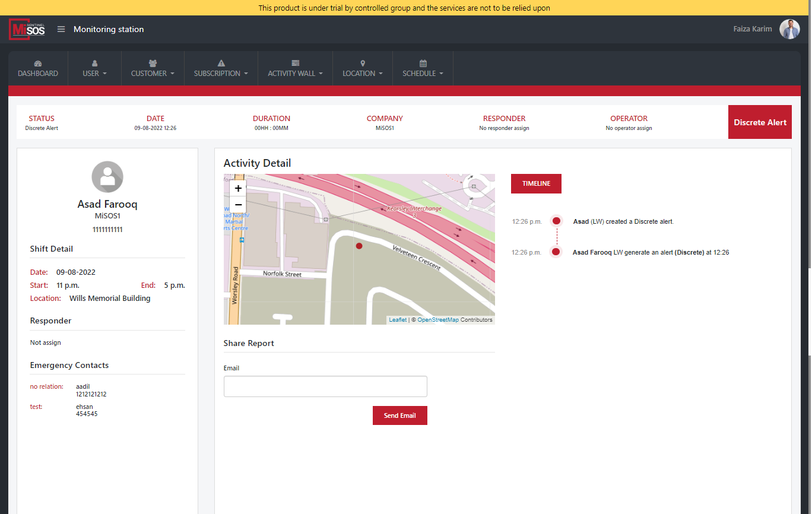812x514 pixels.
Task: Click the map zoom in plus button
Action: coord(238,188)
